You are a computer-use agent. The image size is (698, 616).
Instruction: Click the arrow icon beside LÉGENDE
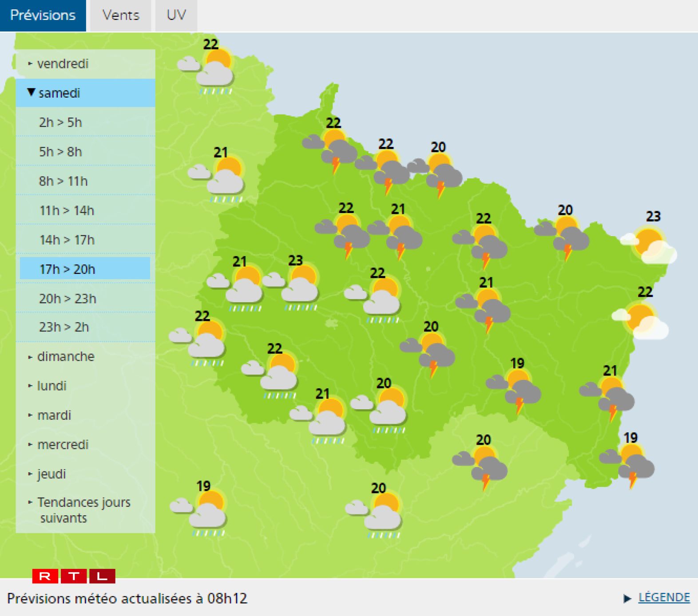pyautogui.click(x=627, y=599)
